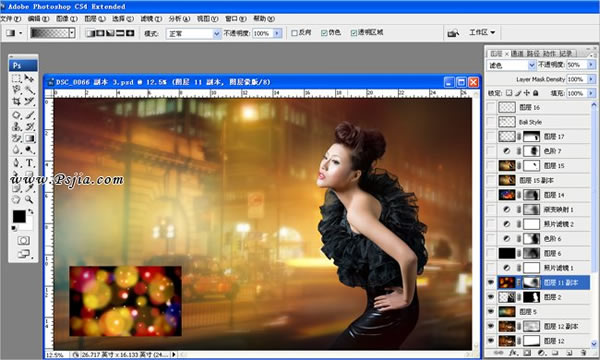600x360 pixels.
Task: Select the Lasso tool
Action: point(16,90)
